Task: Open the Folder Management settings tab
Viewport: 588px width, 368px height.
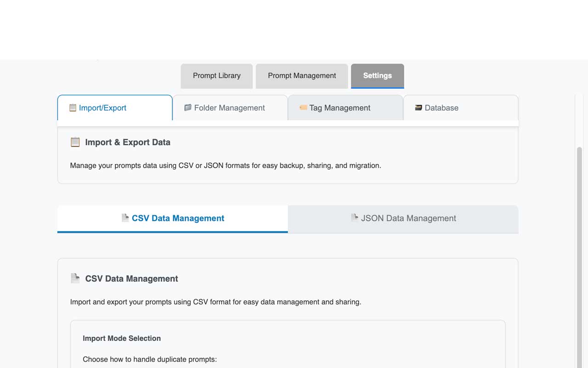Action: coord(229,108)
